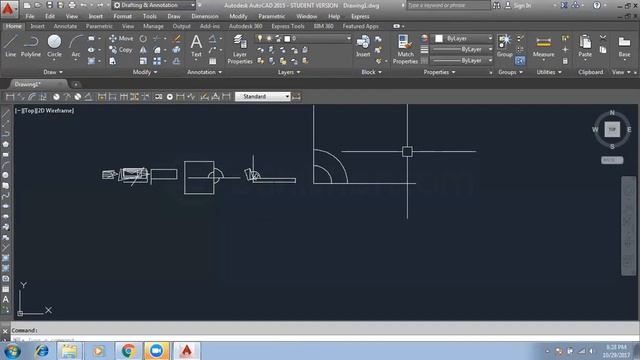Open the ByLayer lineweight dropdown
This screenshot has width=640, height=360.
[x=462, y=49]
